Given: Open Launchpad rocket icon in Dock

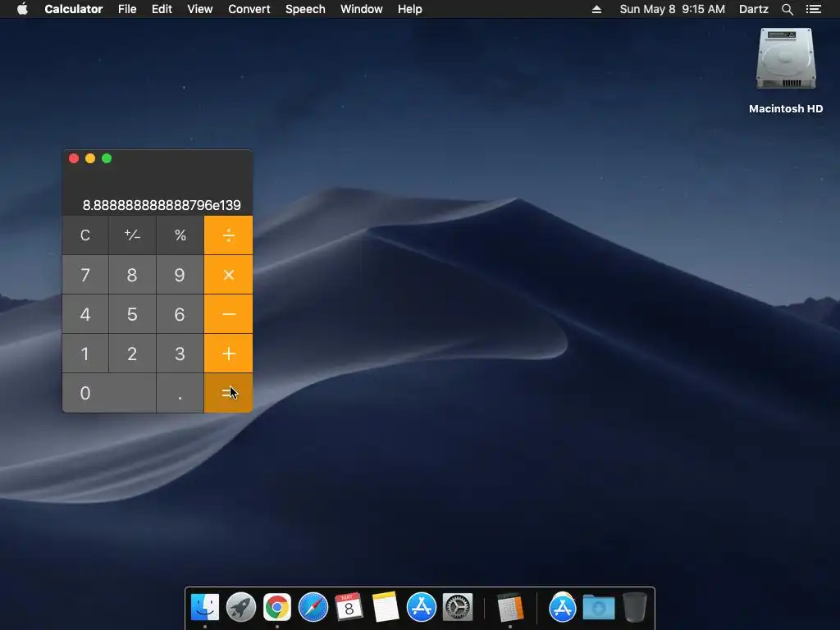Looking at the screenshot, I should tap(241, 607).
